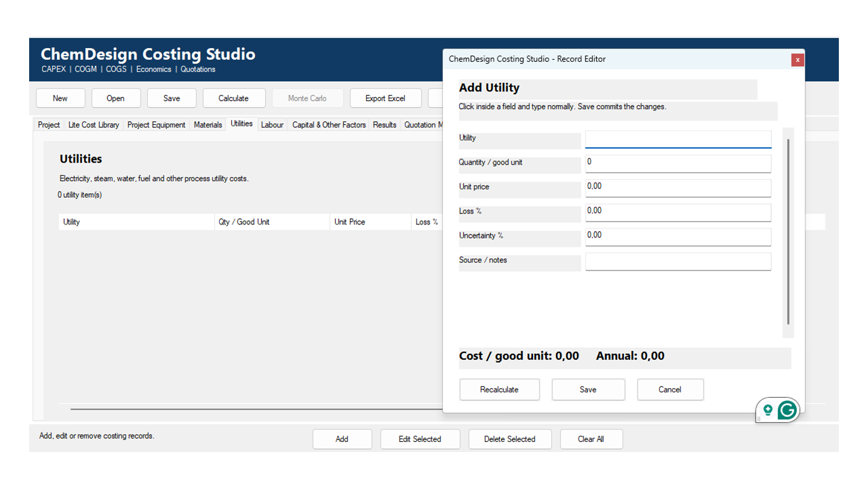Switch to the Project tab
Screen dimensions: 868x488
pyautogui.click(x=49, y=125)
